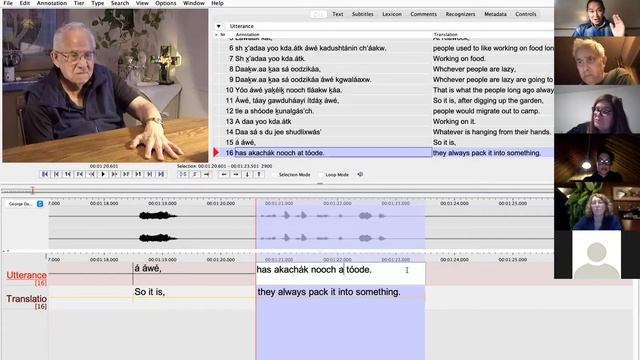
Task: Step one second back in the media
Action: coord(68,174)
